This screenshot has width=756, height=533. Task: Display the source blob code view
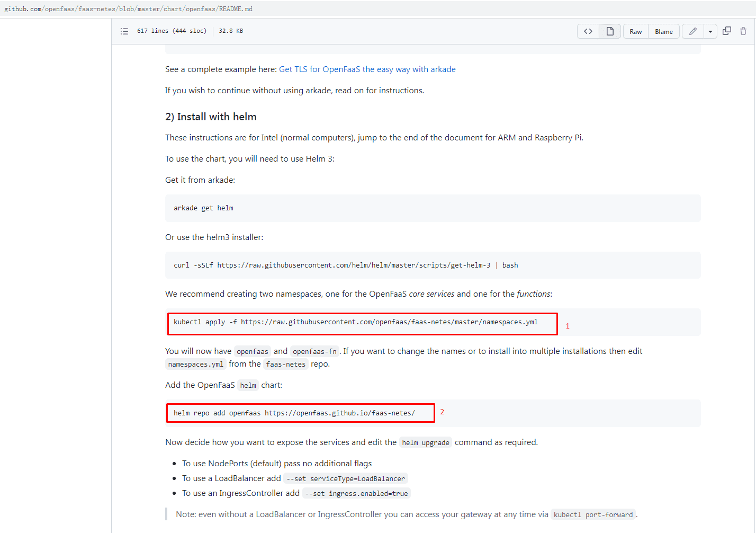click(x=588, y=31)
